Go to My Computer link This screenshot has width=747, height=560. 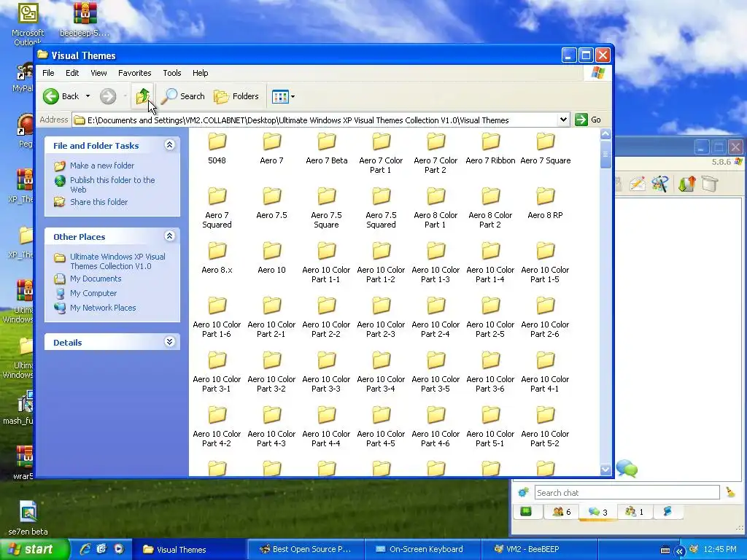[93, 293]
